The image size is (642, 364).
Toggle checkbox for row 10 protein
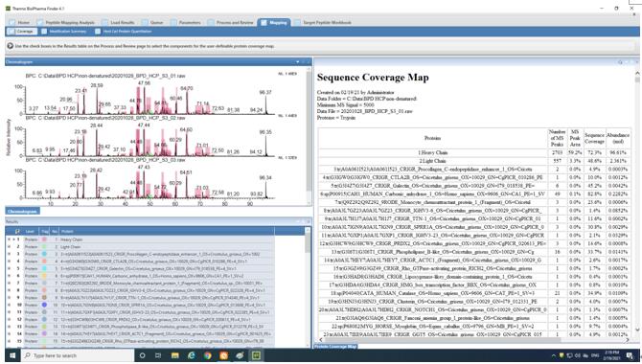9,305
